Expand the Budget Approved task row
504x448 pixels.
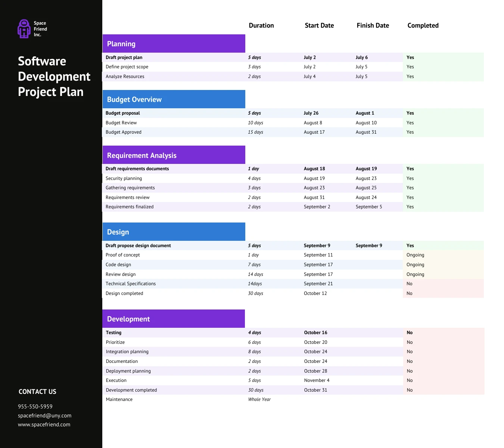point(123,132)
